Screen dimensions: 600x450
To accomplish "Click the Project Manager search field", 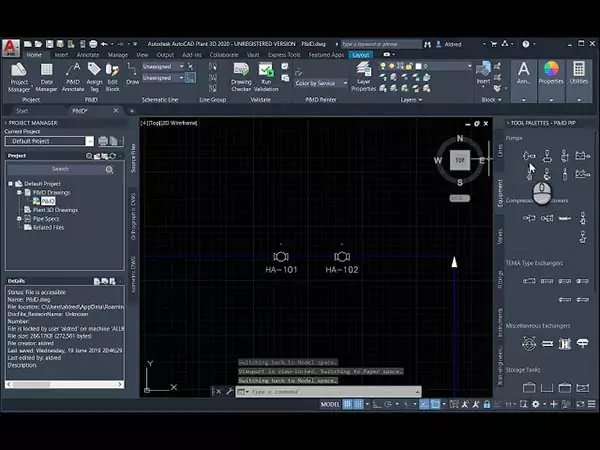I will click(60, 169).
